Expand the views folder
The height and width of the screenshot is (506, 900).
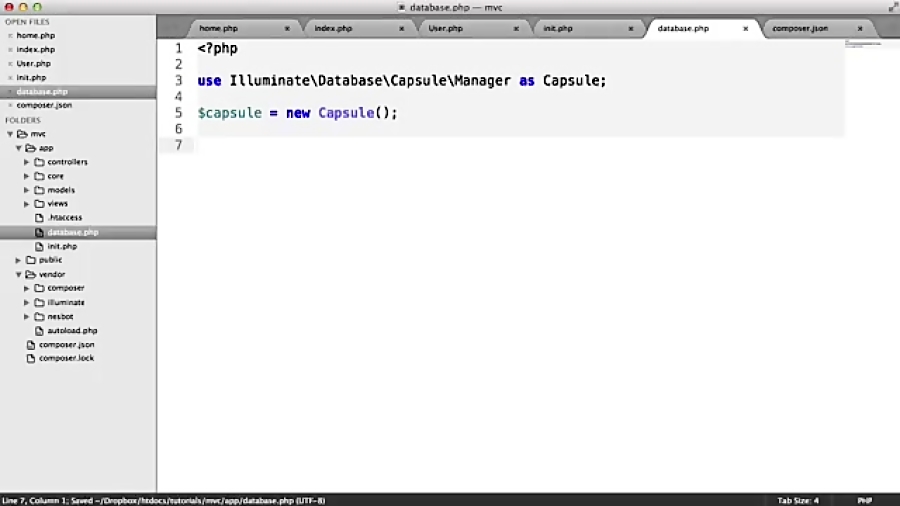(26, 204)
